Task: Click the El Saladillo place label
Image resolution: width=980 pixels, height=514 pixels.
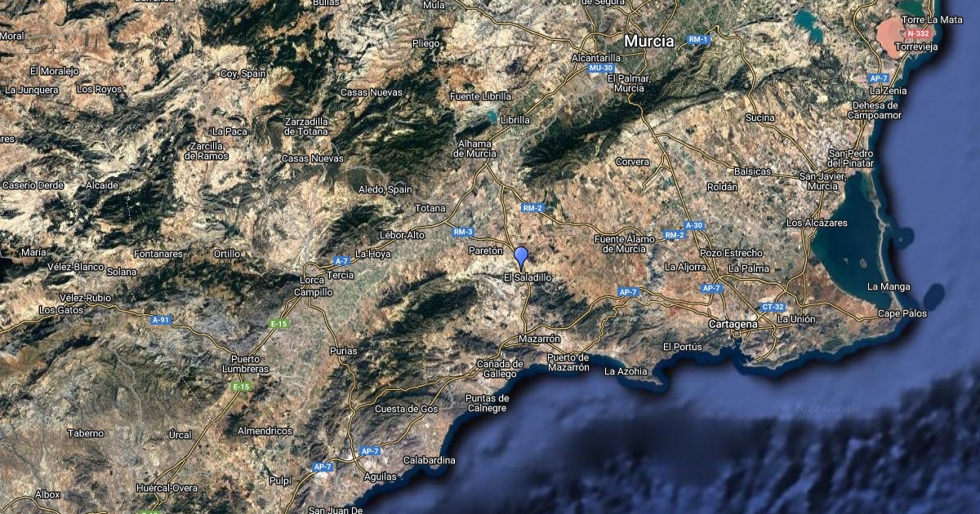Action: 528,277
